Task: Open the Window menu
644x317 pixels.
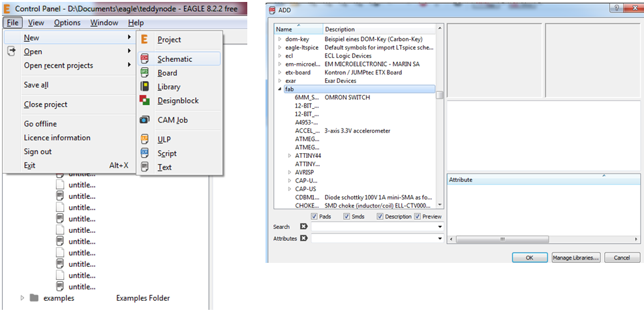Action: tap(104, 23)
